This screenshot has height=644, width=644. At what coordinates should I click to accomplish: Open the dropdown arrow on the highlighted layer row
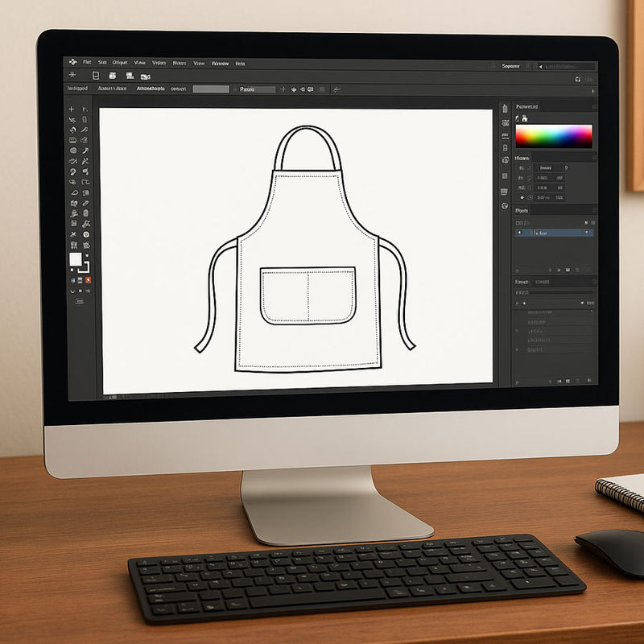coord(585,233)
